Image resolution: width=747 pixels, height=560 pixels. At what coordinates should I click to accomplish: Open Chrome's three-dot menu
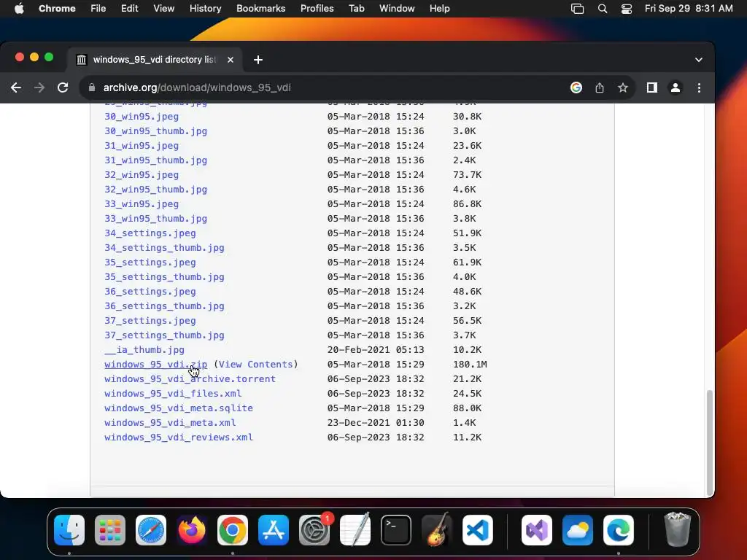click(699, 87)
